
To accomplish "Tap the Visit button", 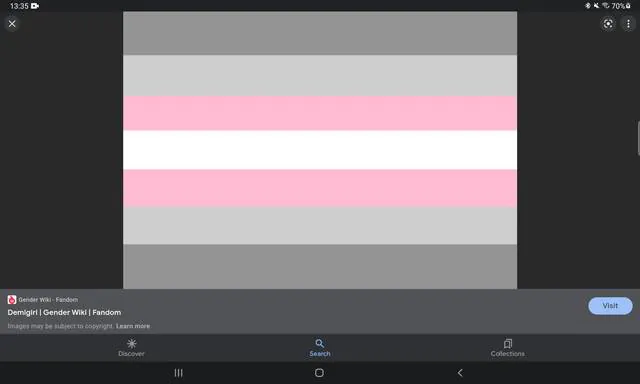I will 610,306.
